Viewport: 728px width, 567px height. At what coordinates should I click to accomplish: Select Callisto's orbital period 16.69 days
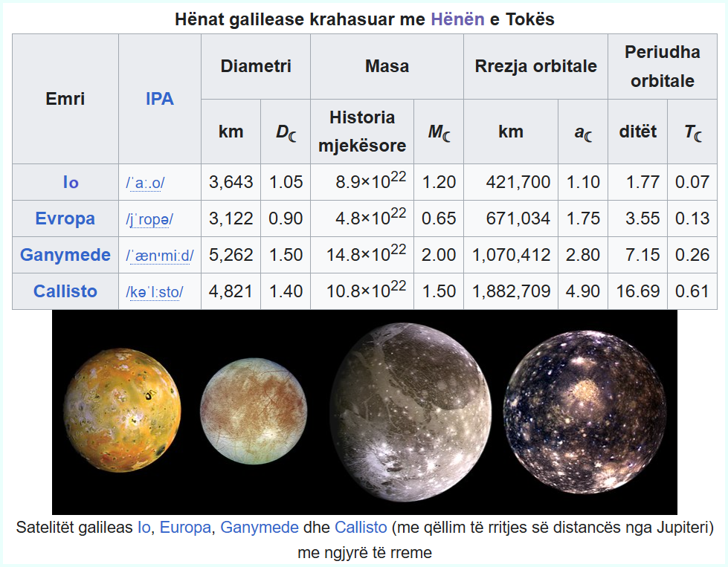coord(637,291)
